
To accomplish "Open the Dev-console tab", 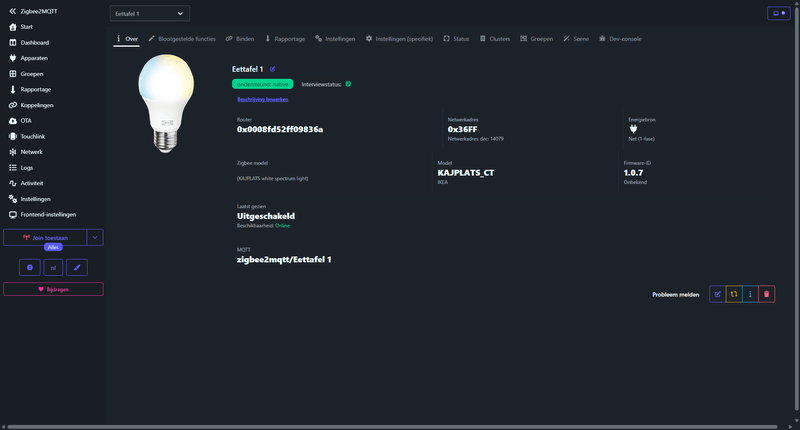I will pos(620,39).
